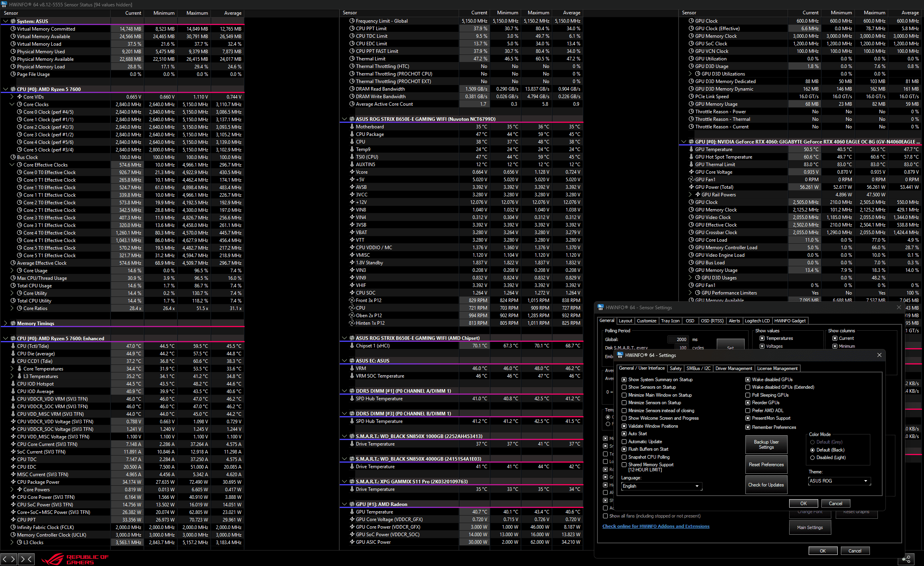Enable Show Sensors on Startup
The image size is (924, 566).
(624, 387)
